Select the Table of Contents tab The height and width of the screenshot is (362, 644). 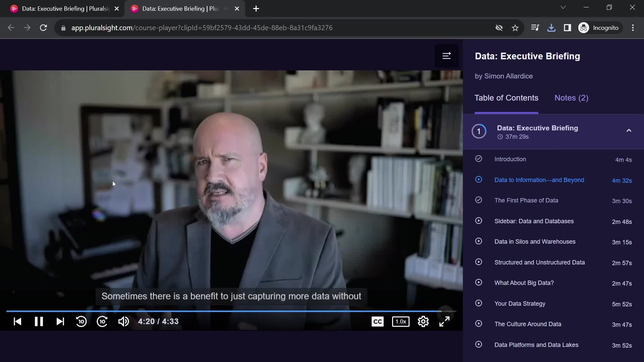[506, 98]
